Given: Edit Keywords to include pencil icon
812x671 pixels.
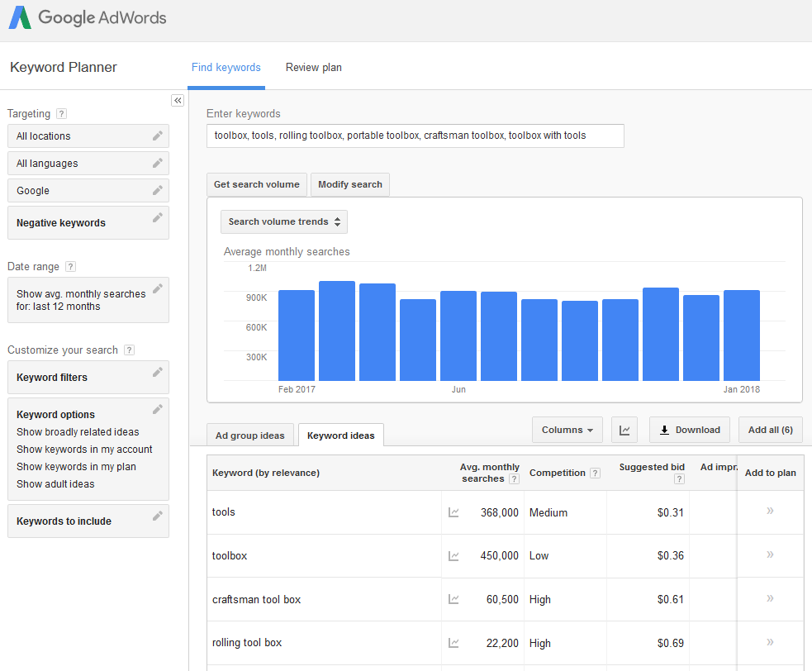Looking at the screenshot, I should point(158,516).
